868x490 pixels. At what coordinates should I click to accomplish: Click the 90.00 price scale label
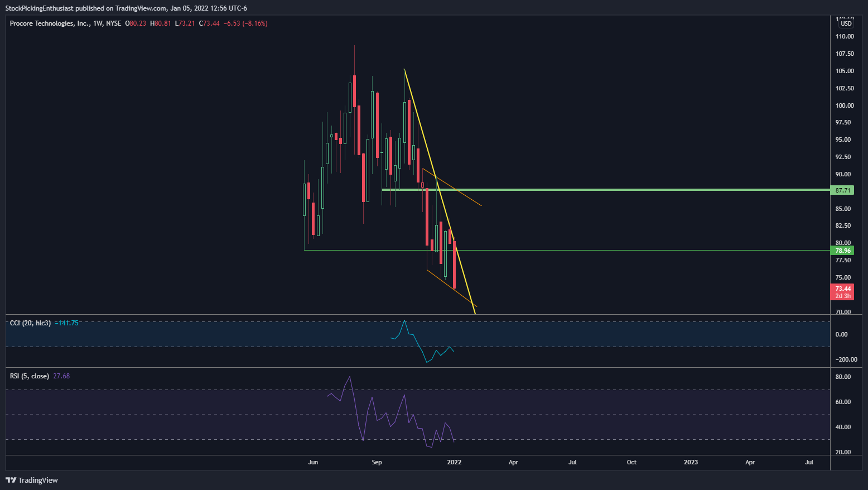[843, 174]
